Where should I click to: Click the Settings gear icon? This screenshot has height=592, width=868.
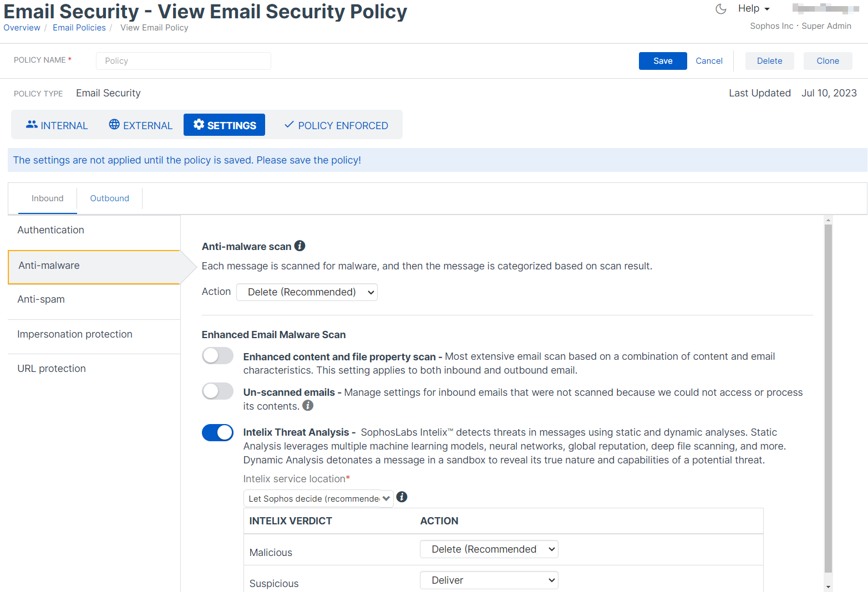[x=199, y=125]
